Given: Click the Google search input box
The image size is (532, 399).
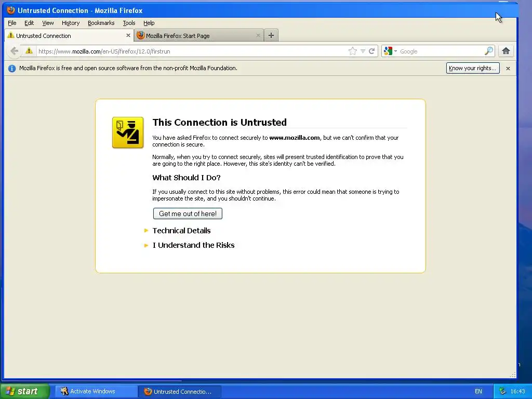Looking at the screenshot, I should tap(441, 51).
